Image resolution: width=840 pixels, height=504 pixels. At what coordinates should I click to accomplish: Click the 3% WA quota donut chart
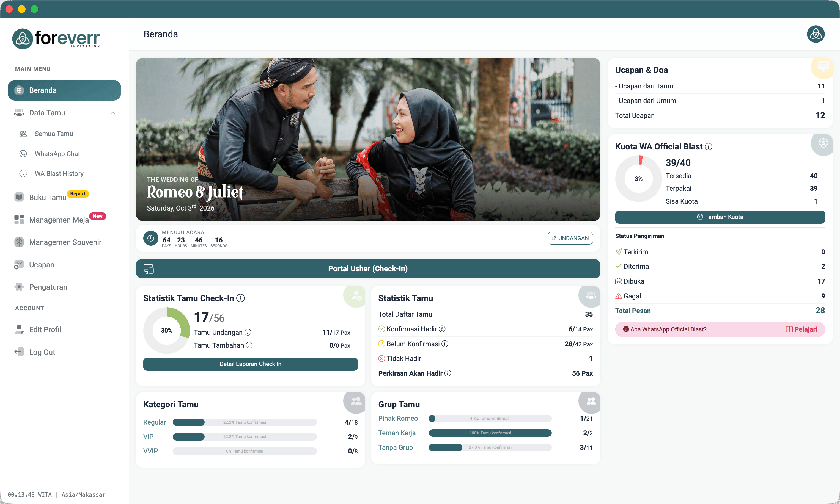click(638, 179)
